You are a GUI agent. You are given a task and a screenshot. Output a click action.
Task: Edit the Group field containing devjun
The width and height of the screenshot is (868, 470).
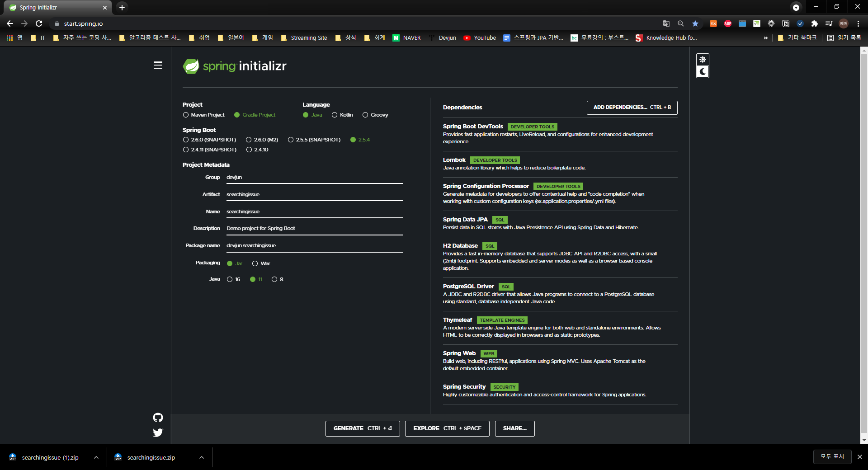(x=315, y=178)
